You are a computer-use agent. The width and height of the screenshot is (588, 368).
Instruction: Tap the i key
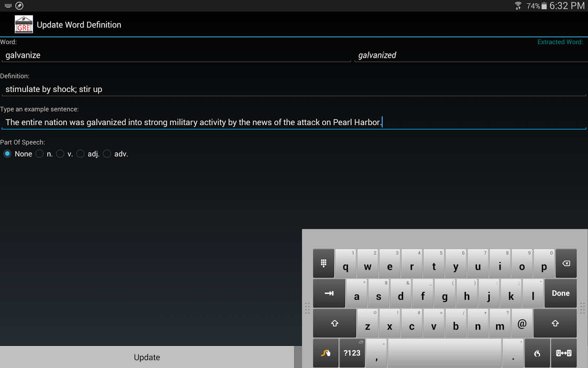click(500, 263)
